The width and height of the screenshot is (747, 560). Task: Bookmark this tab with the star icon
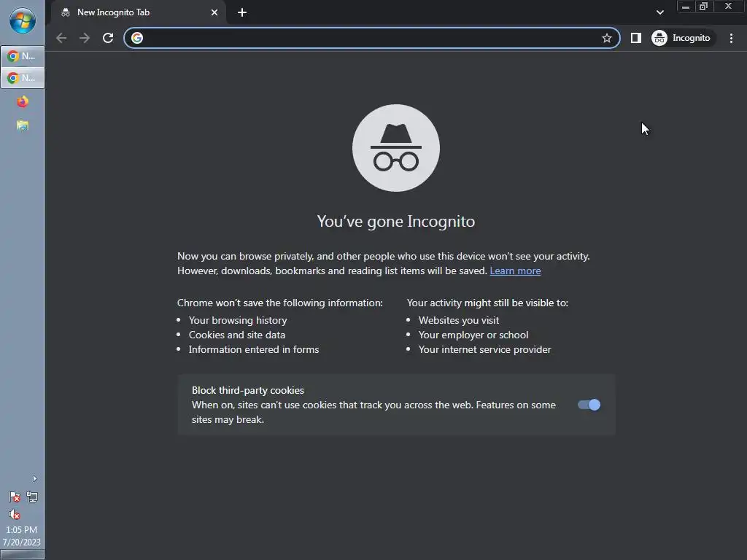tap(606, 38)
